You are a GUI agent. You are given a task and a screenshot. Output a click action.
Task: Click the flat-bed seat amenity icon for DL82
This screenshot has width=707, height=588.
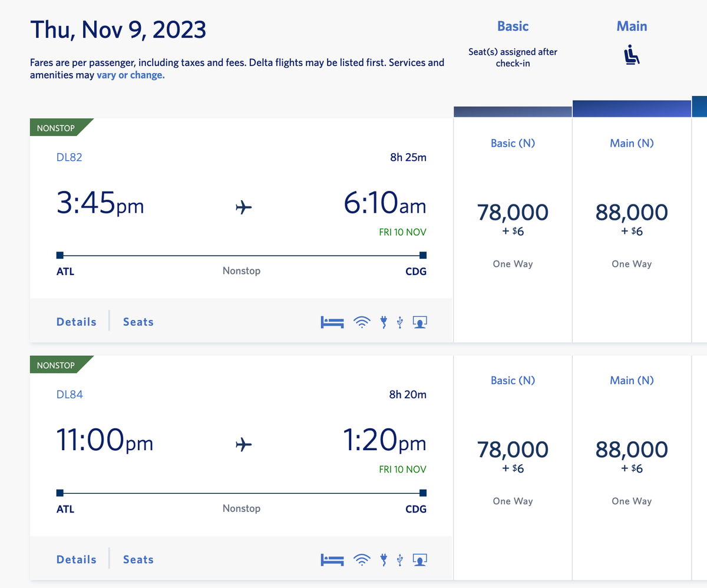(332, 322)
